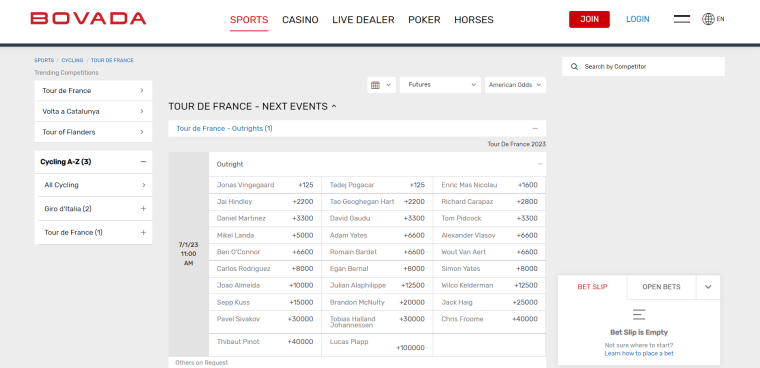Select Carlos Rodriguez +8000 odds
The height and width of the screenshot is (368, 760).
coord(265,269)
